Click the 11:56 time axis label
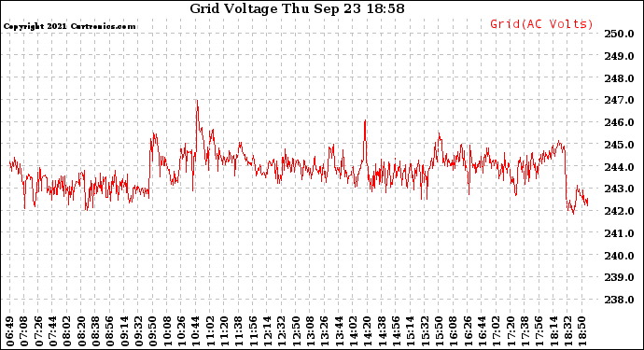The height and width of the screenshot is (350, 644). (x=254, y=331)
